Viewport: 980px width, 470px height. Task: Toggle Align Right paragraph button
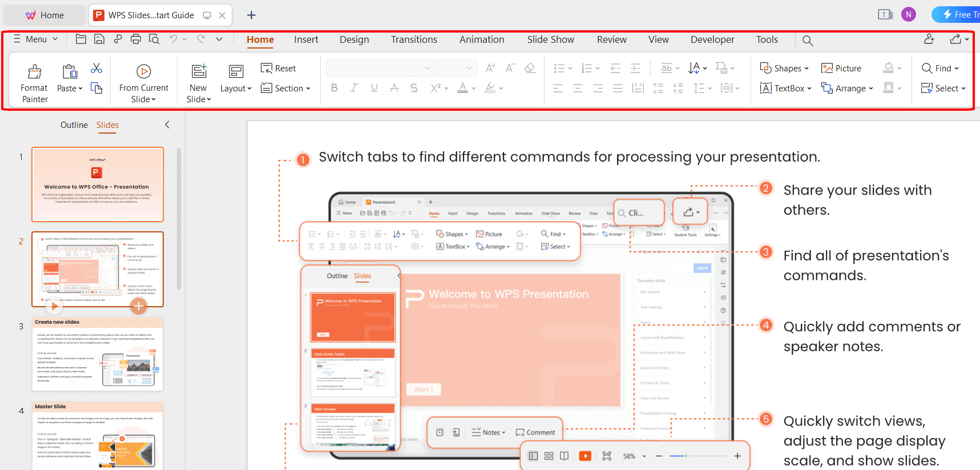coord(598,88)
